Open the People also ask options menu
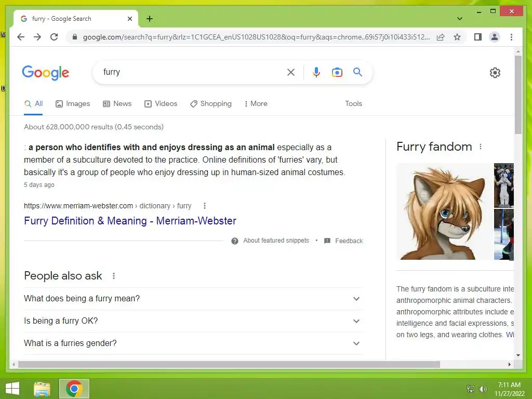Viewport: 532px width, 399px height. (x=114, y=276)
